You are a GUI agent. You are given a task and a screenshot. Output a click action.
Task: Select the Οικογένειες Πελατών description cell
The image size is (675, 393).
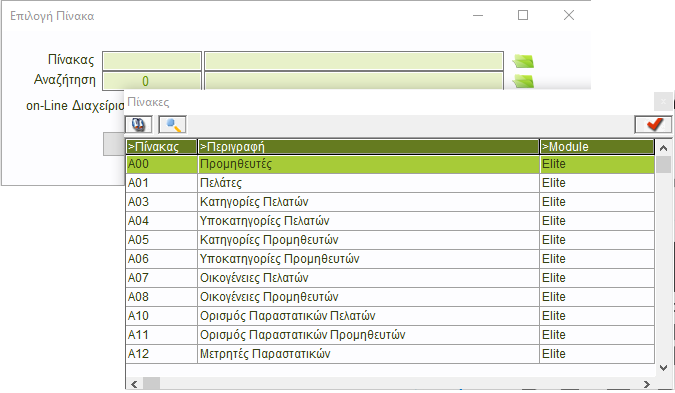368,278
